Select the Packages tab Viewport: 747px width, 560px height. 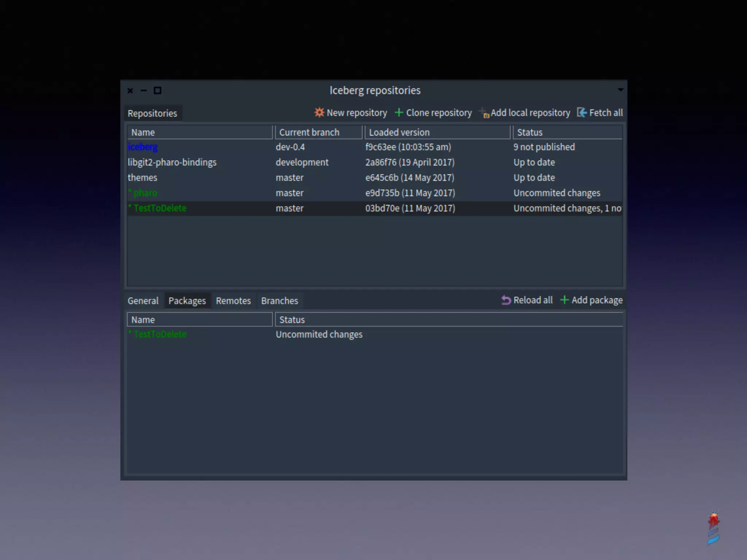tap(187, 301)
